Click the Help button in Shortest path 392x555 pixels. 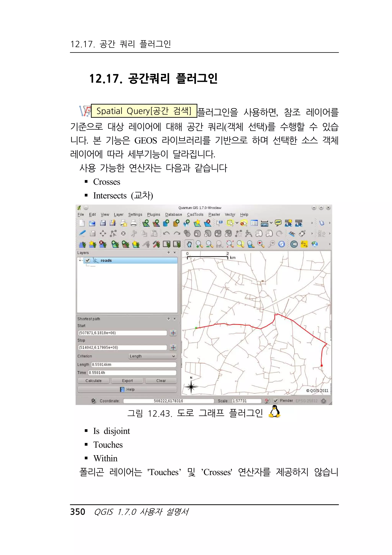click(127, 389)
